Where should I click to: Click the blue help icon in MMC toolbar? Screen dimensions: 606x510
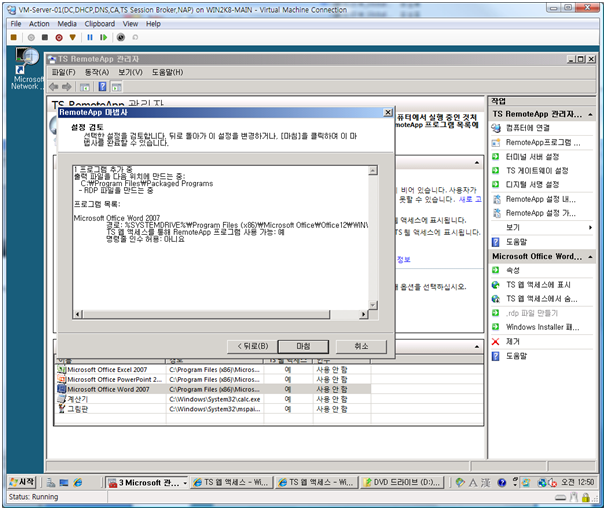[x=102, y=87]
